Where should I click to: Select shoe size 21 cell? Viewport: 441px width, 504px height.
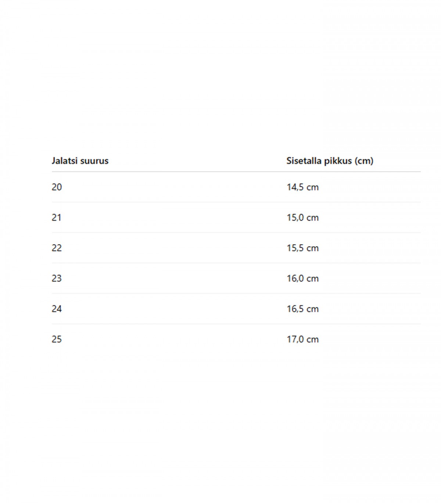click(57, 218)
